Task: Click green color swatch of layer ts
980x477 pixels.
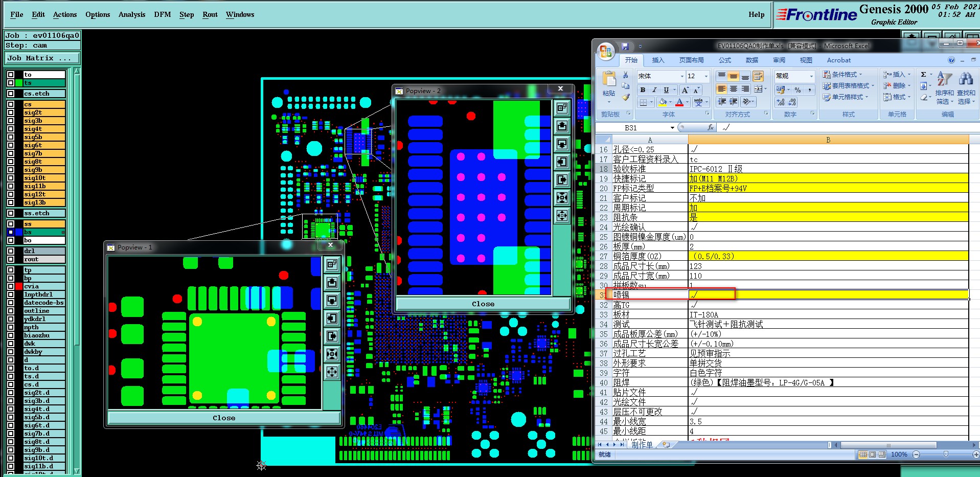Action: click(x=19, y=83)
